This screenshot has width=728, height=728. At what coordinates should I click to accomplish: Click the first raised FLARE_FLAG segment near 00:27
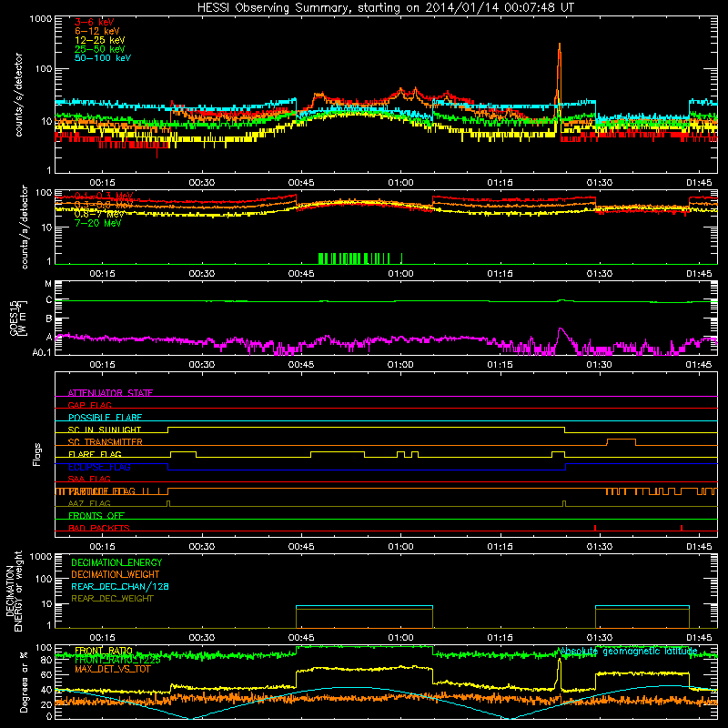[184, 452]
